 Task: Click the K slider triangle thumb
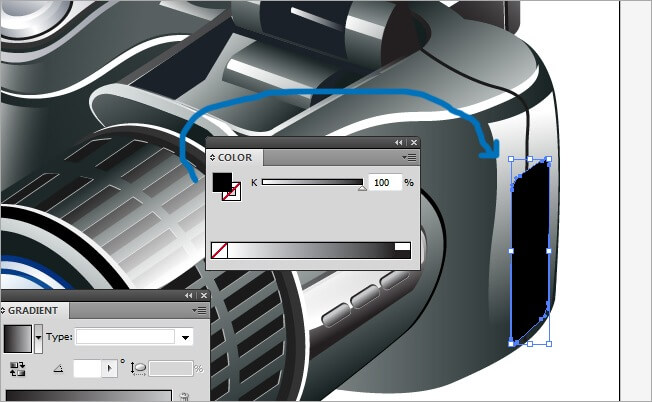point(362,188)
